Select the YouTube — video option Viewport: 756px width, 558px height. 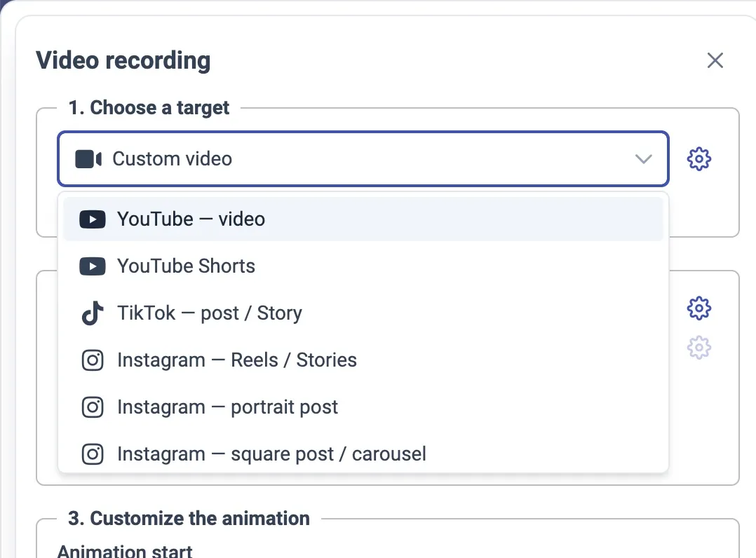(363, 219)
